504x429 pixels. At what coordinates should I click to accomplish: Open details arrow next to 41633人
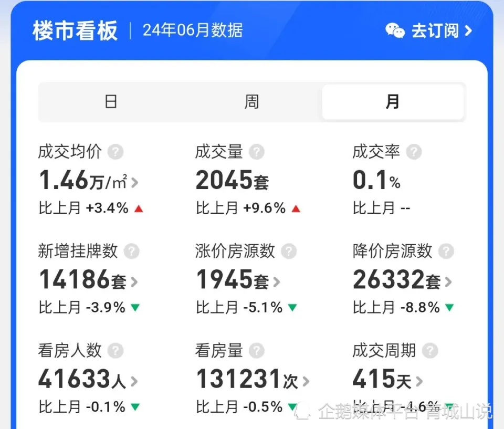coord(134,381)
